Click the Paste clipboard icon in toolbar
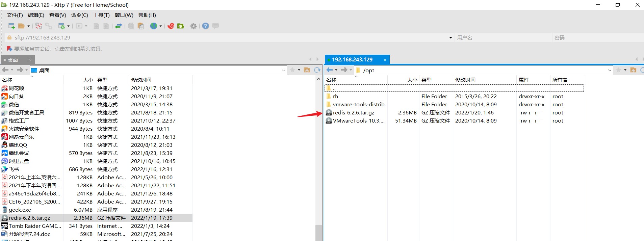 click(141, 26)
